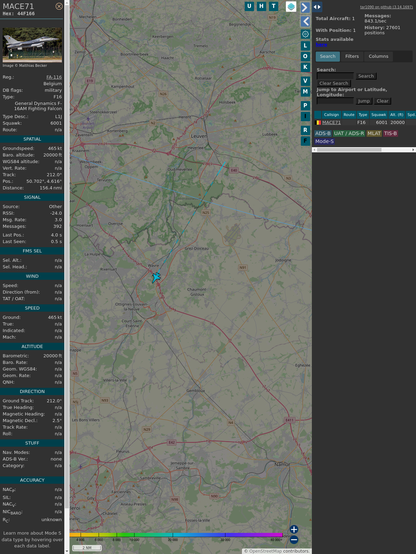Sort table by Squawk column
Image resolution: width=416 pixels, height=554 pixels.
(x=379, y=115)
